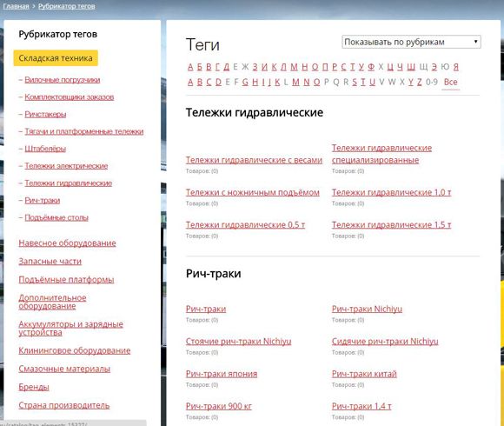Filter tags by Cyrillic letter 'А'
504x426 pixels.
click(190, 67)
